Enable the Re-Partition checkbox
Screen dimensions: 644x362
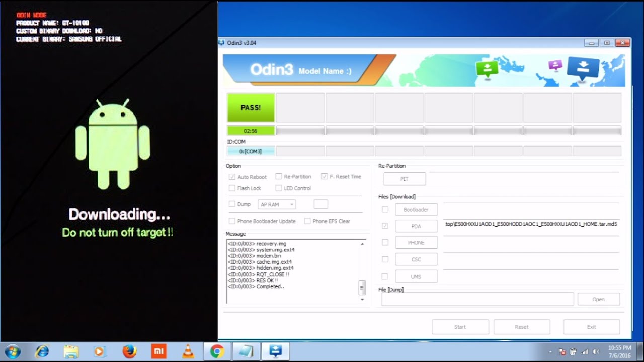click(x=278, y=177)
